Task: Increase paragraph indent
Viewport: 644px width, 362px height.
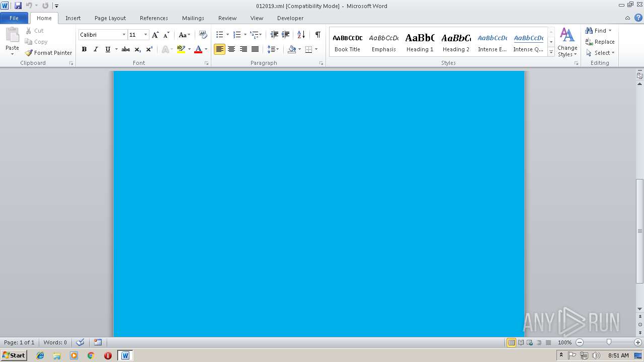Action: 286,35
